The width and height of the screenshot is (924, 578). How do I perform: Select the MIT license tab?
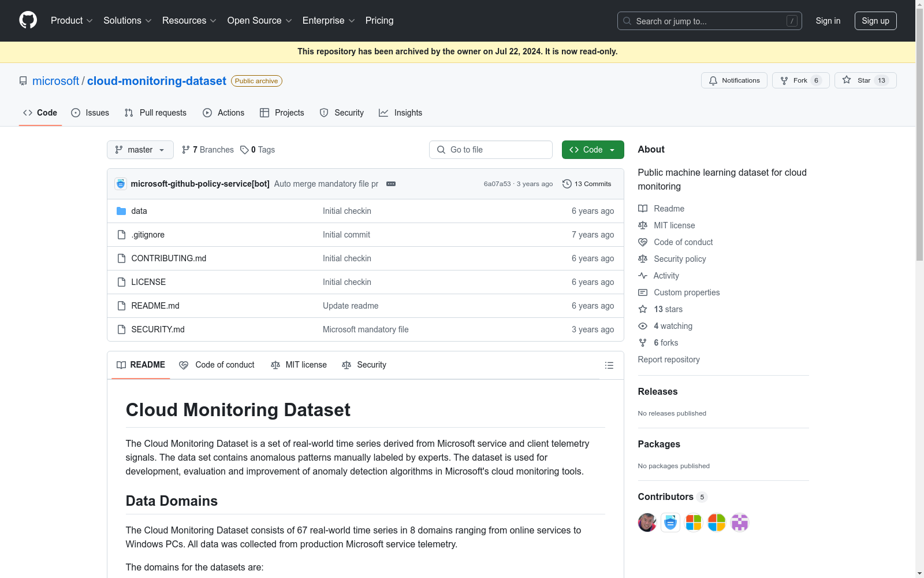tap(299, 365)
